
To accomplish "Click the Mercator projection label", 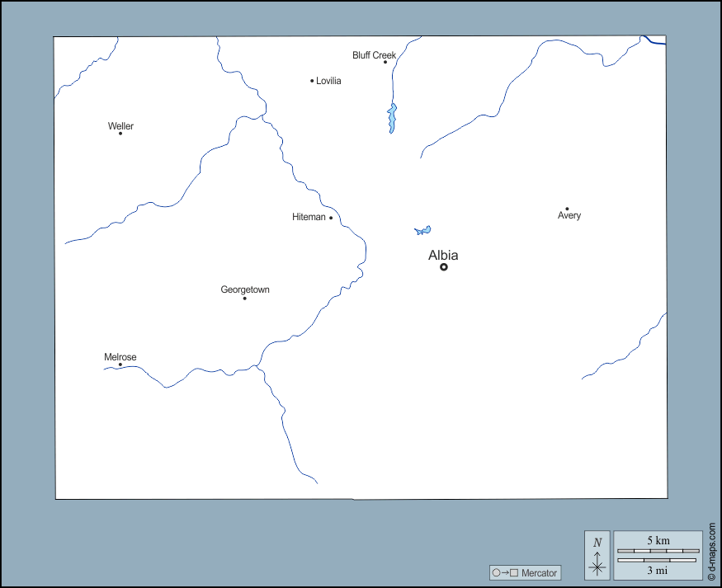I will [540, 573].
